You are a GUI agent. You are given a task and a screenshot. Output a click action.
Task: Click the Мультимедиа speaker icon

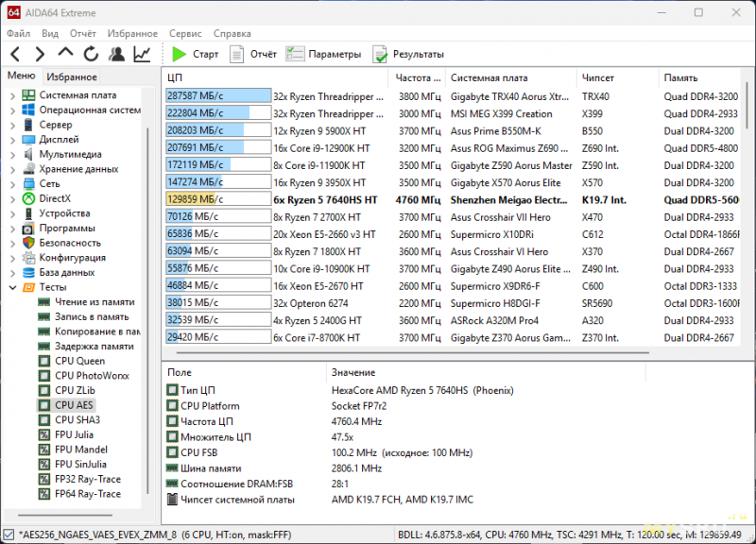pos(29,154)
